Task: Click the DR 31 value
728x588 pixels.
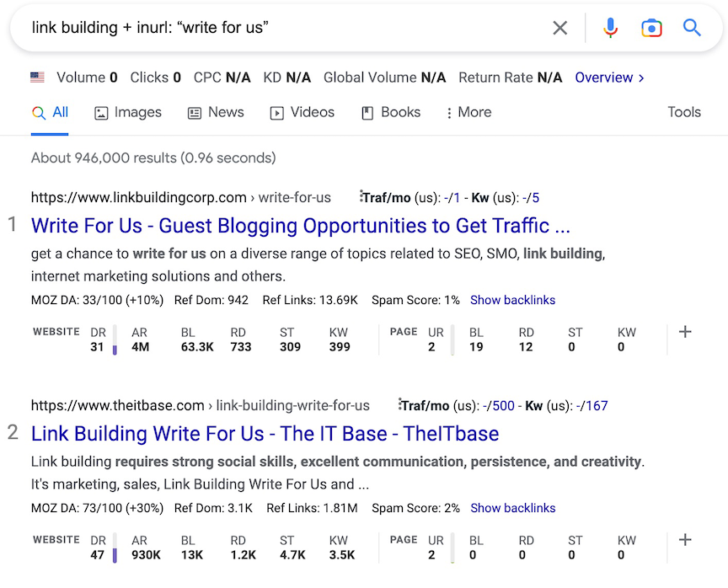Action: coord(97,347)
